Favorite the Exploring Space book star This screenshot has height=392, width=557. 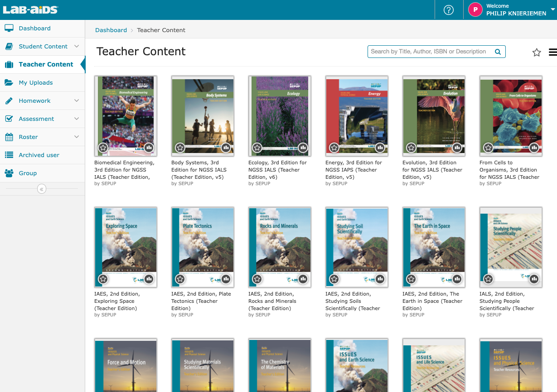click(103, 279)
